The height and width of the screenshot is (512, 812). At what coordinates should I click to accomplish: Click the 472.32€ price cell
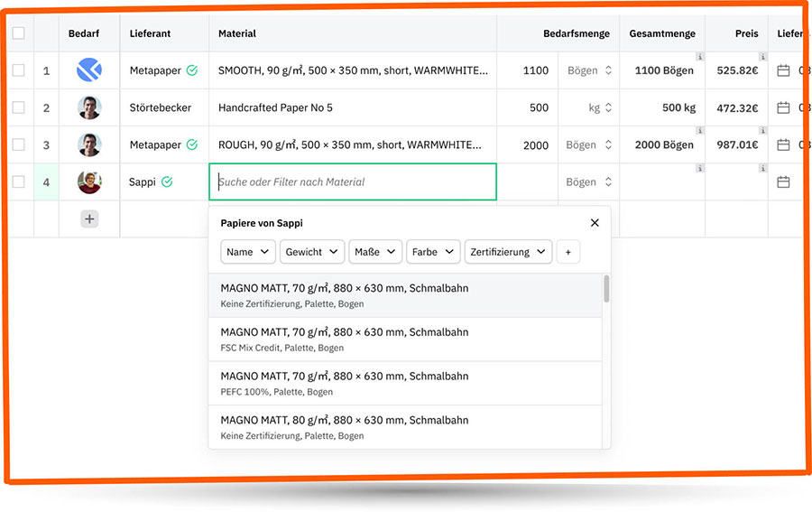(736, 107)
